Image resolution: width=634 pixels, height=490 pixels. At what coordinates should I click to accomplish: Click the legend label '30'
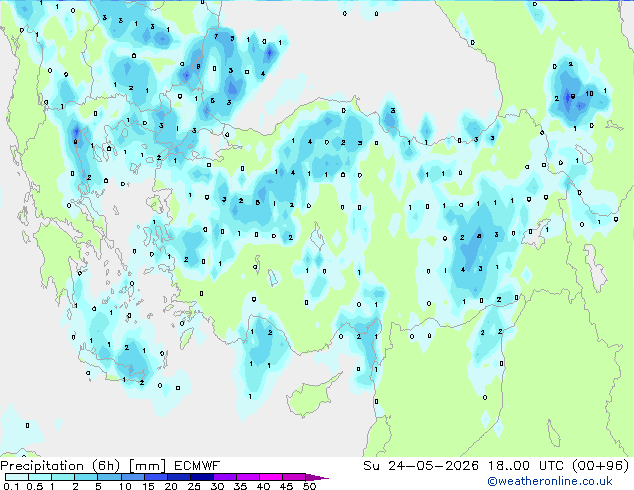pos(218,486)
